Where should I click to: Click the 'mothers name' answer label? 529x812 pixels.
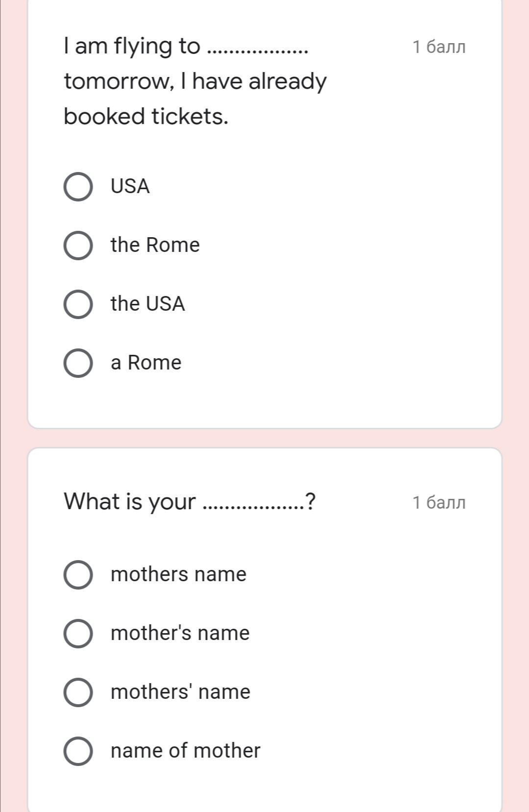tap(179, 574)
